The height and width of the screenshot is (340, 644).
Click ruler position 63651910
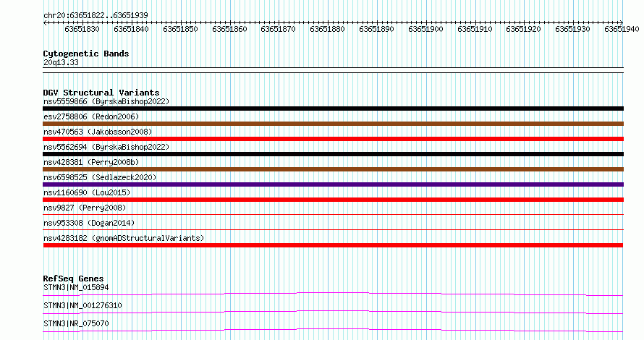tap(475, 29)
